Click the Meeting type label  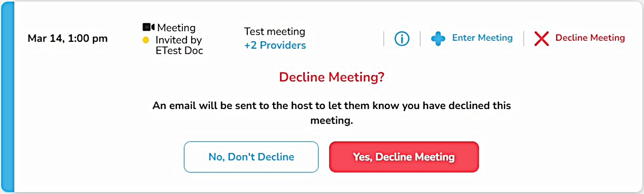click(x=176, y=28)
